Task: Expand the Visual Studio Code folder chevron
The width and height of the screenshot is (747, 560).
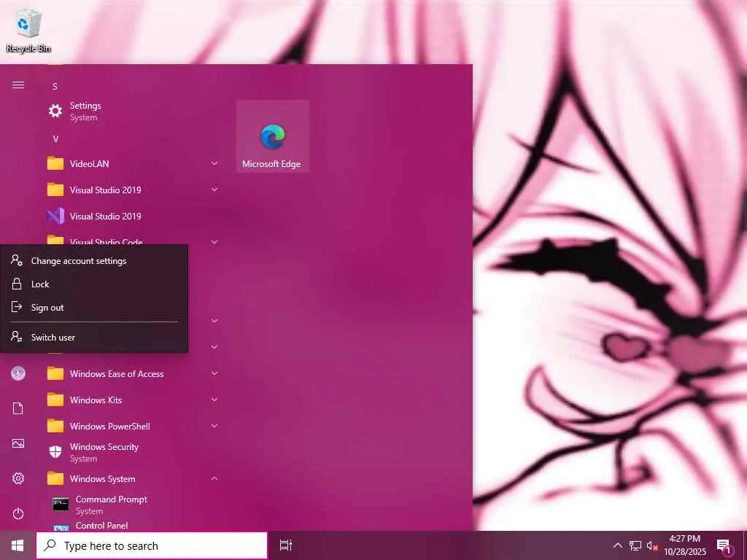Action: [214, 242]
